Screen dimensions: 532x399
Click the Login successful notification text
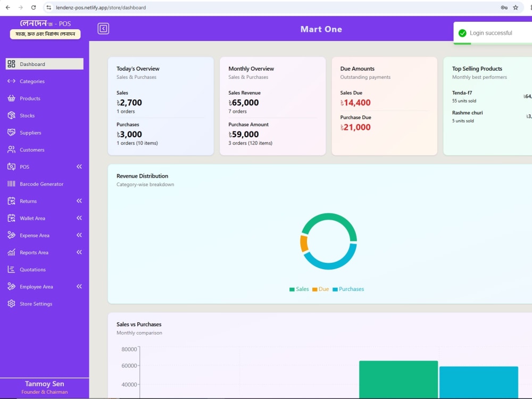pos(491,33)
